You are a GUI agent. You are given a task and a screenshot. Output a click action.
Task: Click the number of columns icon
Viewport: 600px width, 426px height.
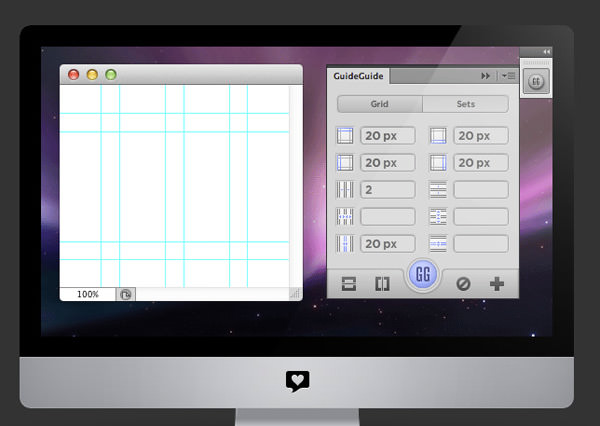click(346, 189)
